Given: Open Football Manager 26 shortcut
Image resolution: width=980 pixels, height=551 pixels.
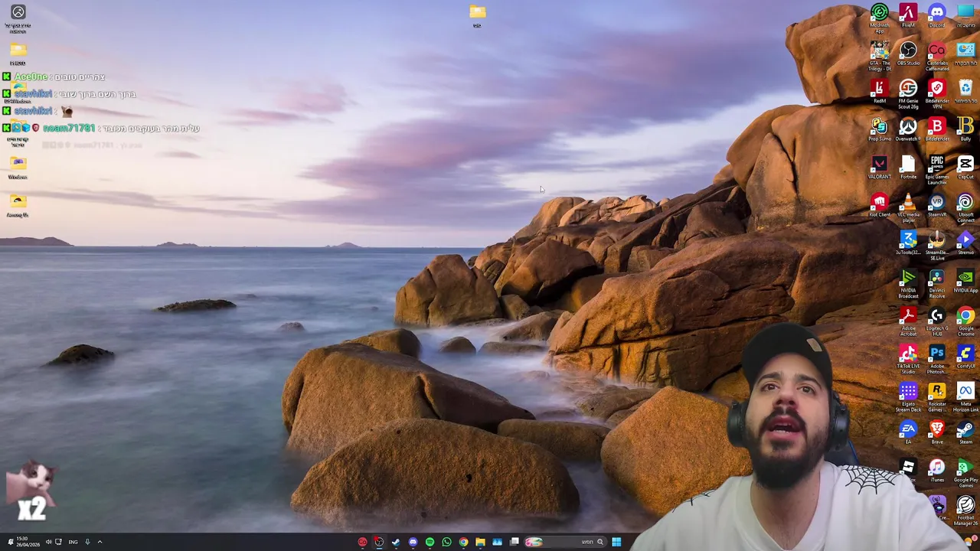Looking at the screenshot, I should pos(965,512).
